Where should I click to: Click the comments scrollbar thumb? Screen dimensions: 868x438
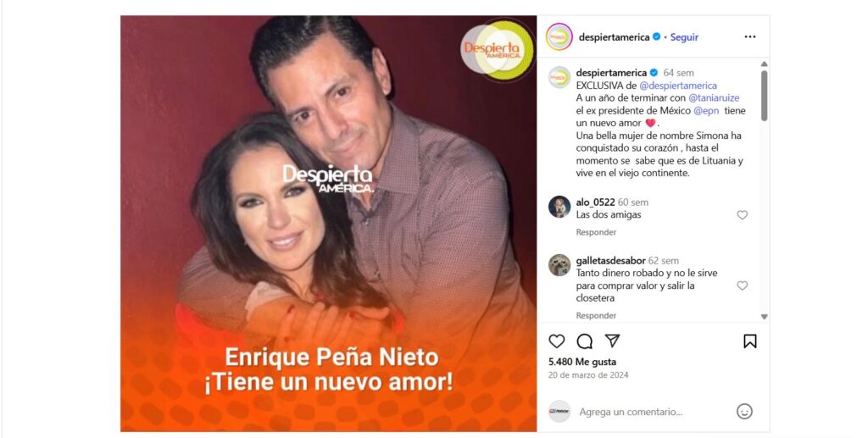point(765,95)
